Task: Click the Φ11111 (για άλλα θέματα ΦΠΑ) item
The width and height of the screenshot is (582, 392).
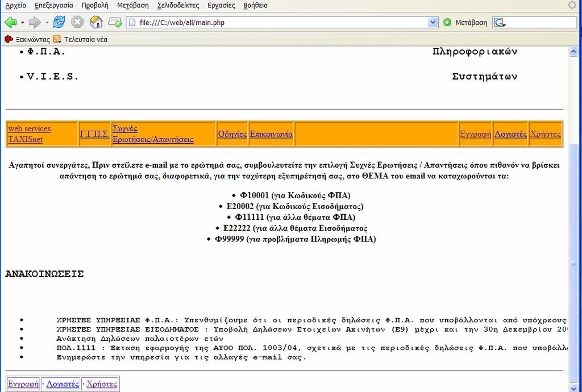Action: coord(295,217)
